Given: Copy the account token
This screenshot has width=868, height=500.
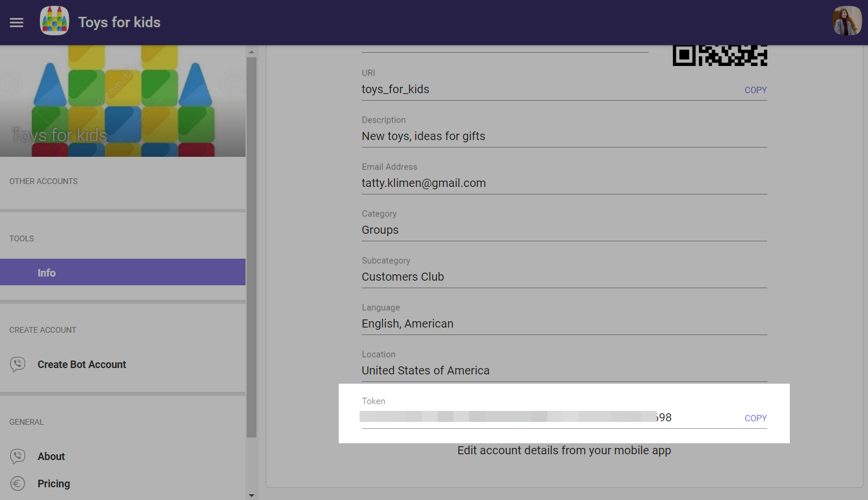Looking at the screenshot, I should (x=756, y=418).
